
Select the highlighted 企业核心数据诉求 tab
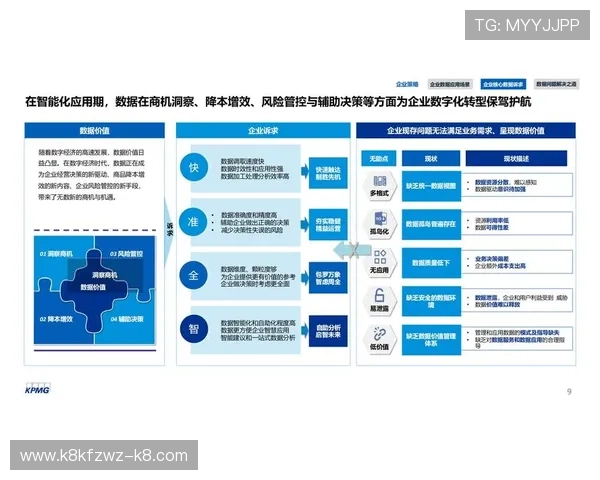pyautogui.click(x=503, y=84)
